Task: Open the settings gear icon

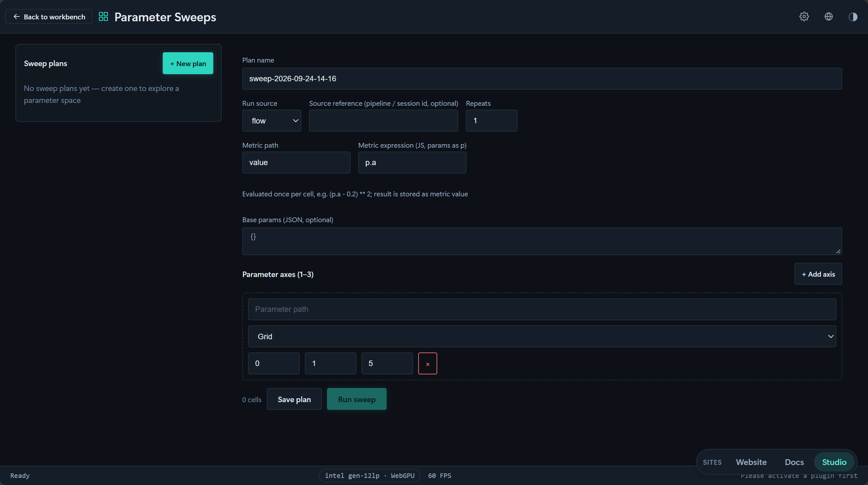Action: coord(804,16)
